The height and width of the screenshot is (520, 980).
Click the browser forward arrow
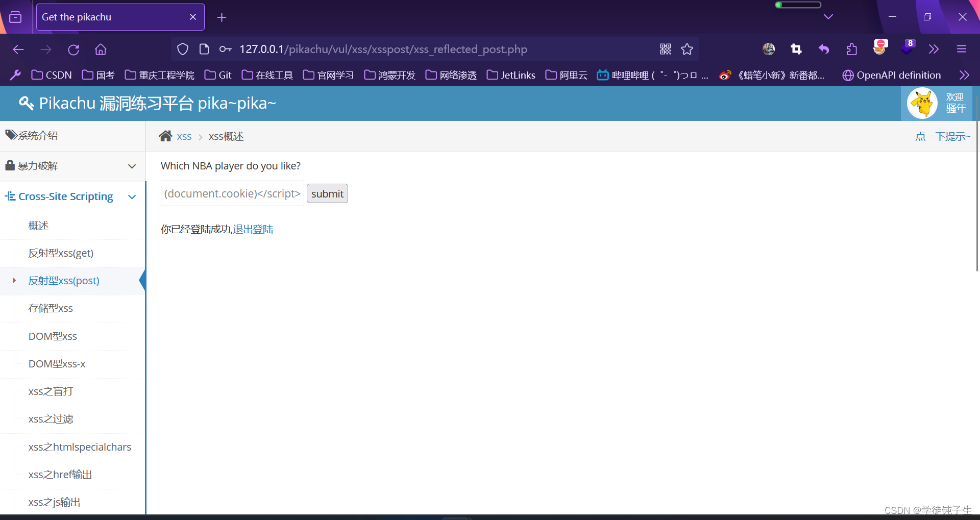(46, 49)
